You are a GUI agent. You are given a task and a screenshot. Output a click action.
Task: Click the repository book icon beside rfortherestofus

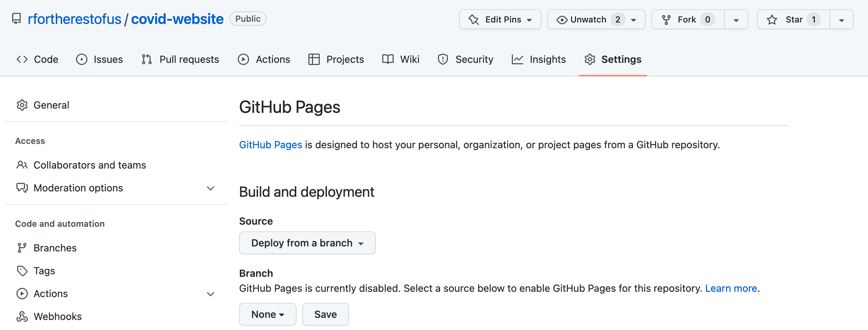(x=17, y=19)
